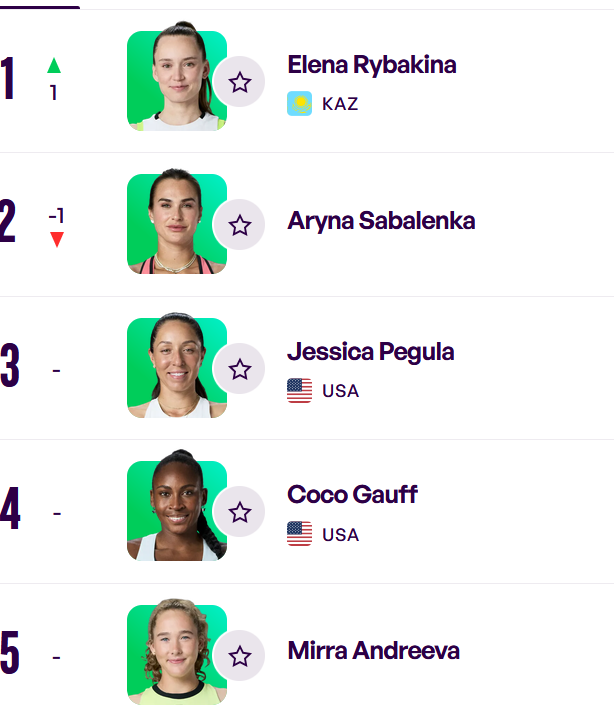614x717 pixels.
Task: Open Aryna Sabalenka's portrait thumbnail
Action: pyautogui.click(x=177, y=222)
